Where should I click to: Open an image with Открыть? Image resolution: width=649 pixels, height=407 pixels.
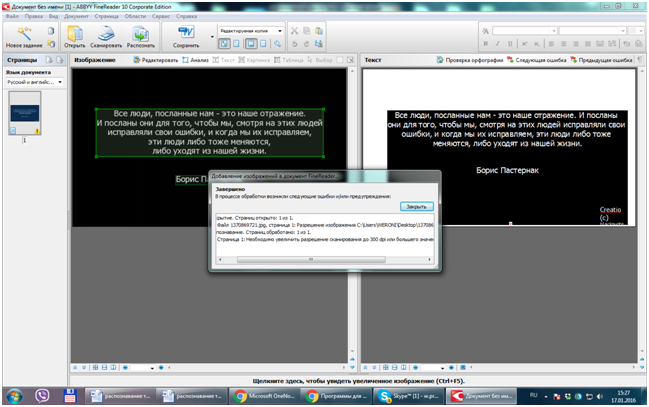75,36
